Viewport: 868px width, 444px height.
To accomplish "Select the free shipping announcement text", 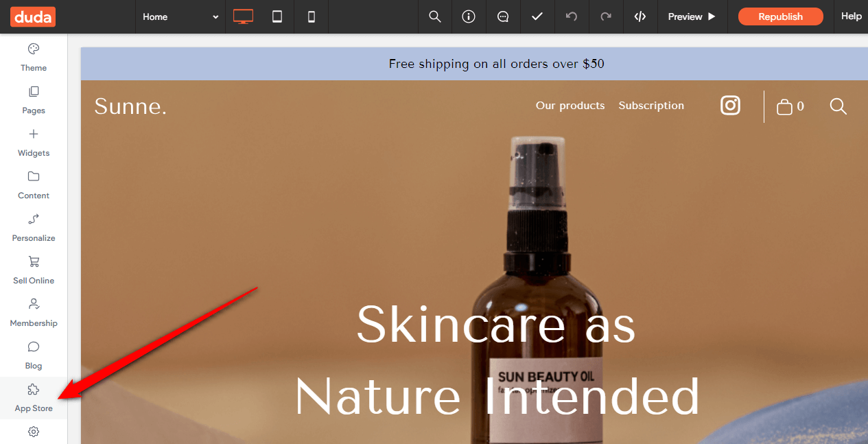I will [496, 64].
